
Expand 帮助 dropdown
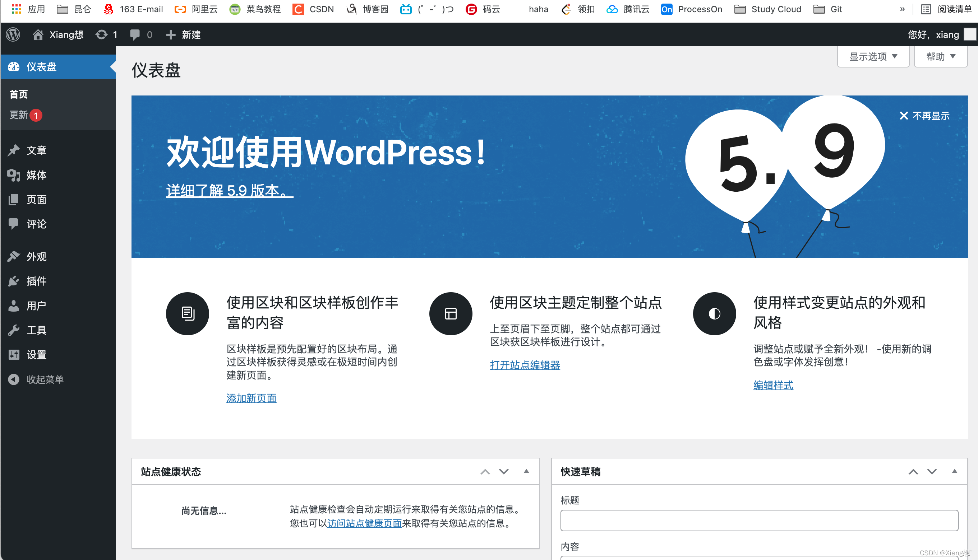pos(940,57)
